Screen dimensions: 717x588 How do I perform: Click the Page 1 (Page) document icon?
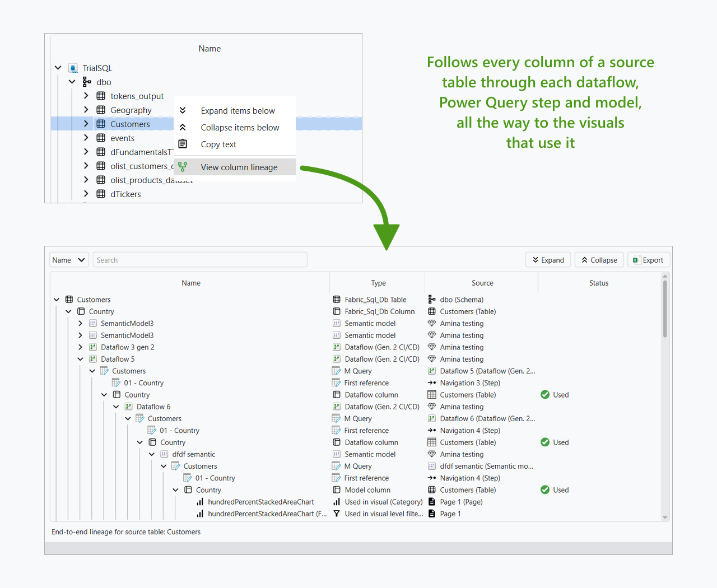432,502
